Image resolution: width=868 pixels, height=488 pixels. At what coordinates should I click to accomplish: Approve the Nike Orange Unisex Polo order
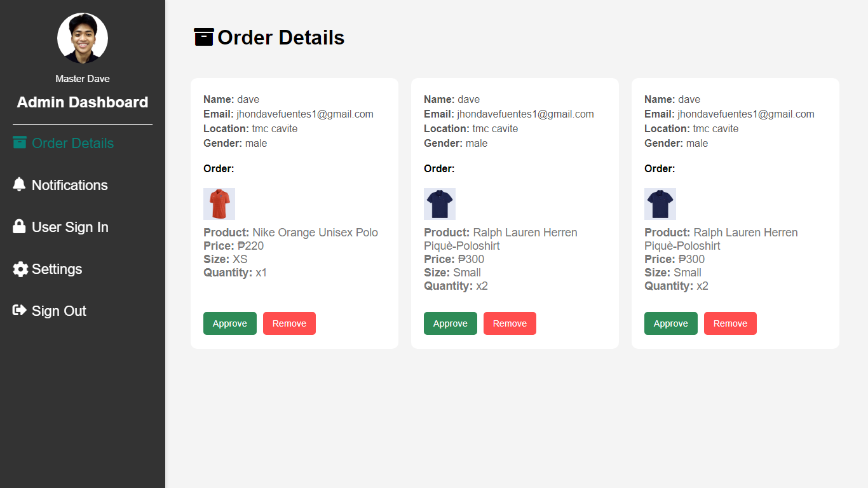coord(230,323)
